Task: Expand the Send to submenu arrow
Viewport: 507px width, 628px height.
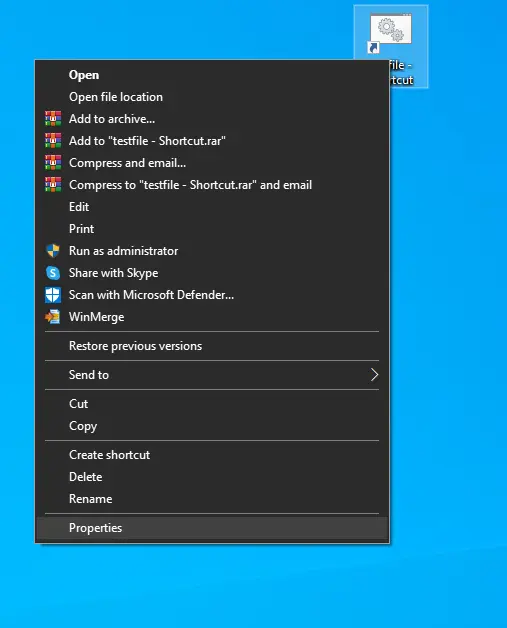Action: 374,375
